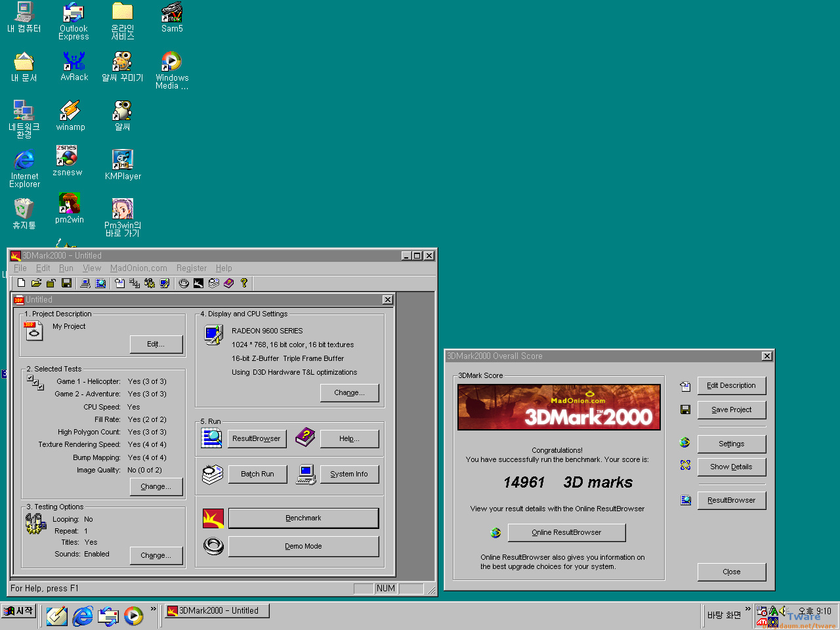
Task: Click the ResultBrowser magnifier toolbar icon
Action: [100, 283]
